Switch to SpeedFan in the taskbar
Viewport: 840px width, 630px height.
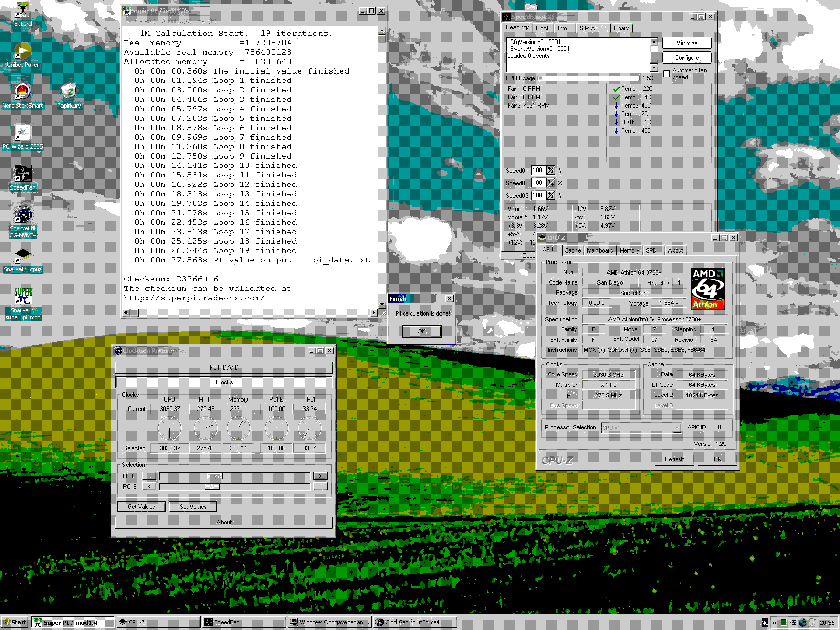[244, 623]
